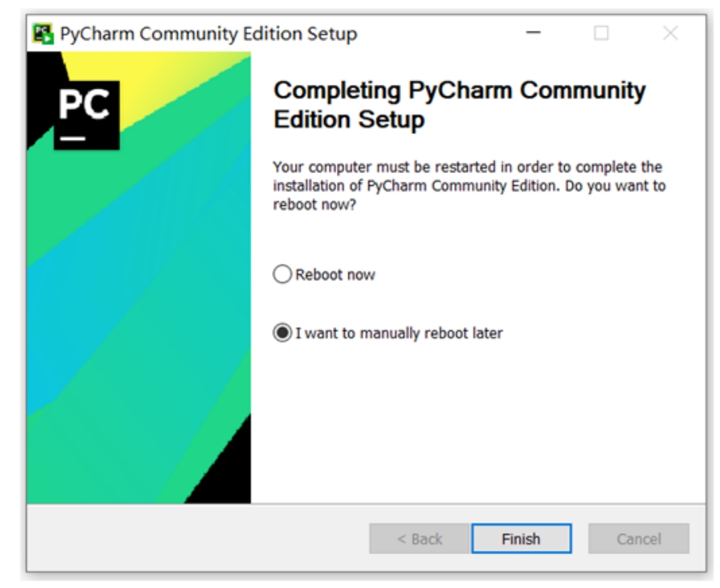Viewport: 720px width, 588px height.
Task: Click the 'I want to manually reboot later' label
Action: [x=398, y=333]
